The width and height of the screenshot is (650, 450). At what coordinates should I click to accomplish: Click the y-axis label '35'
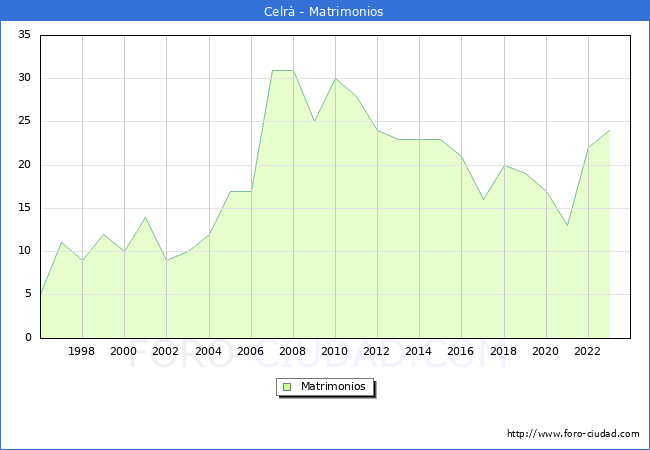click(24, 34)
